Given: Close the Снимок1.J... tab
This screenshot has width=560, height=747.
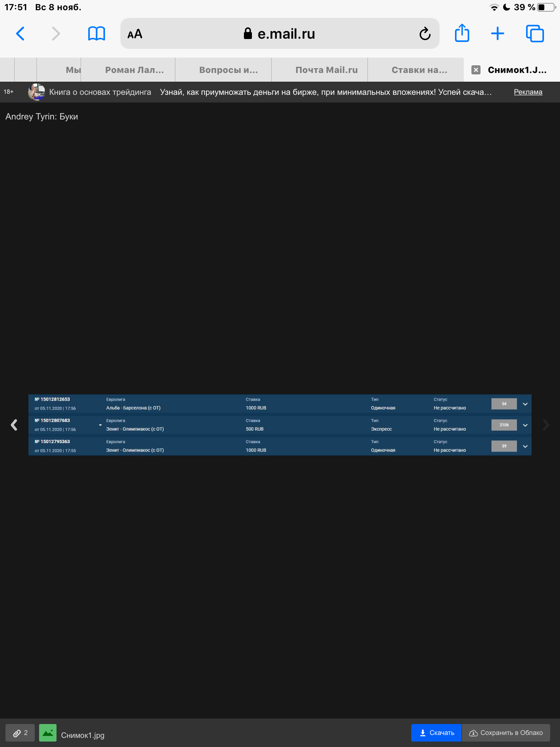Looking at the screenshot, I should (476, 70).
